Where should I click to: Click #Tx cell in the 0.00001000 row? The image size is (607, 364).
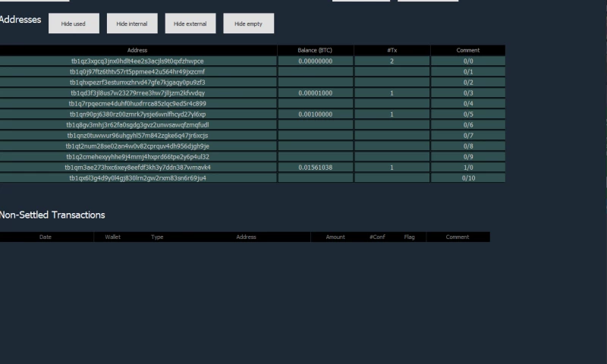click(x=392, y=93)
